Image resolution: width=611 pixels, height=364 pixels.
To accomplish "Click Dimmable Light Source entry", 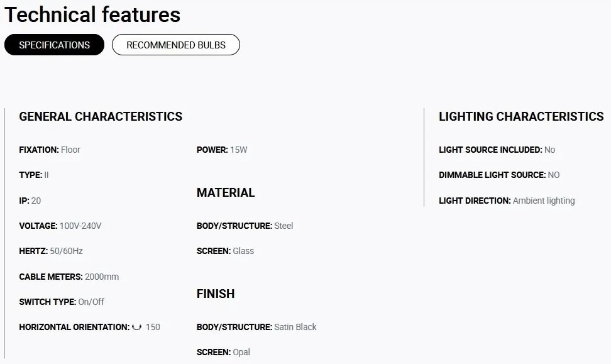I will coord(499,175).
